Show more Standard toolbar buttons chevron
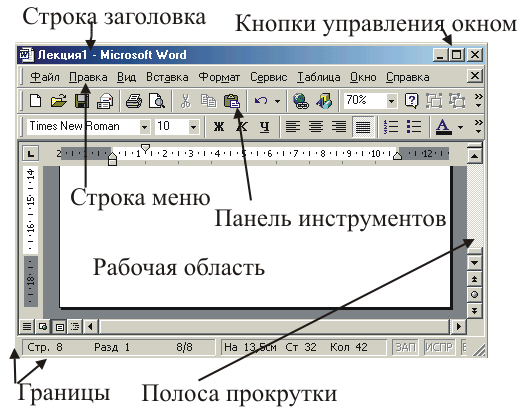The image size is (524, 409). (479, 101)
